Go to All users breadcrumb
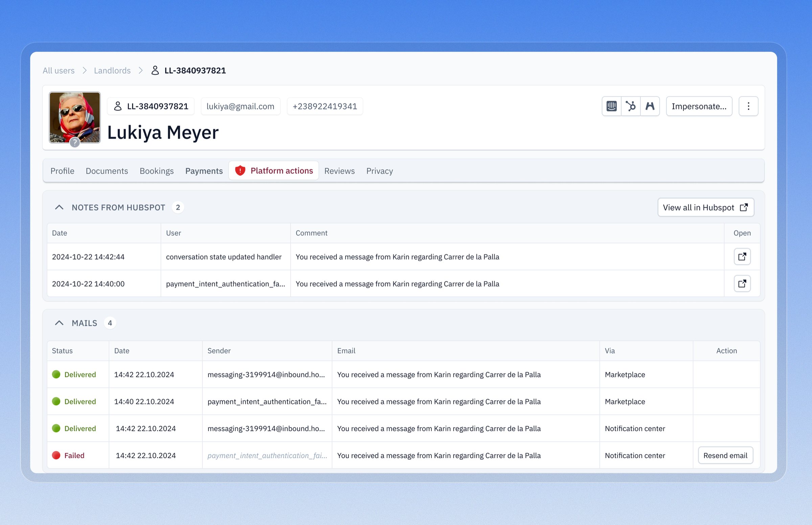Screen dimensions: 812x525 click(x=59, y=70)
